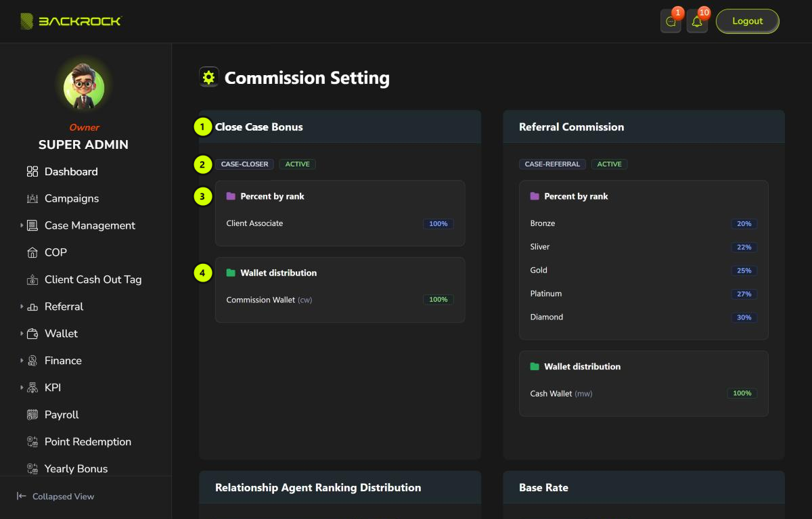This screenshot has width=812, height=519.
Task: Click the Bronze rank 20% value
Action: [x=744, y=224]
